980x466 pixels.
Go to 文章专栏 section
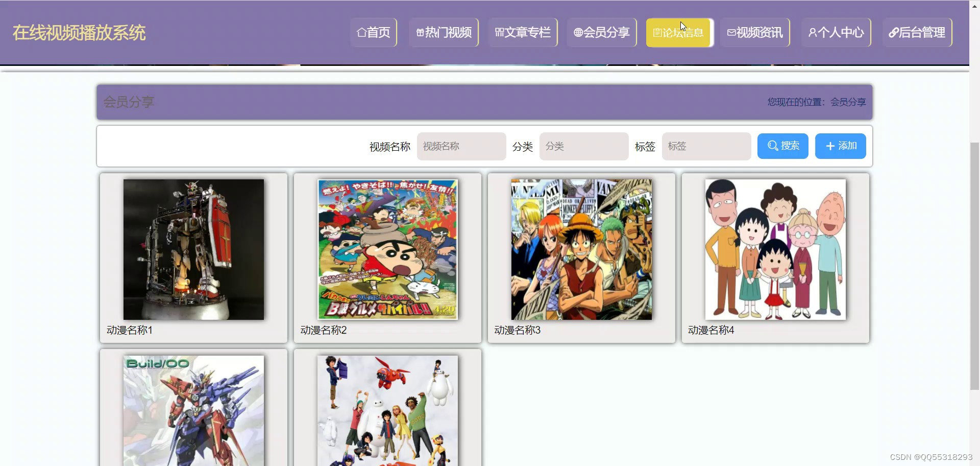click(523, 33)
